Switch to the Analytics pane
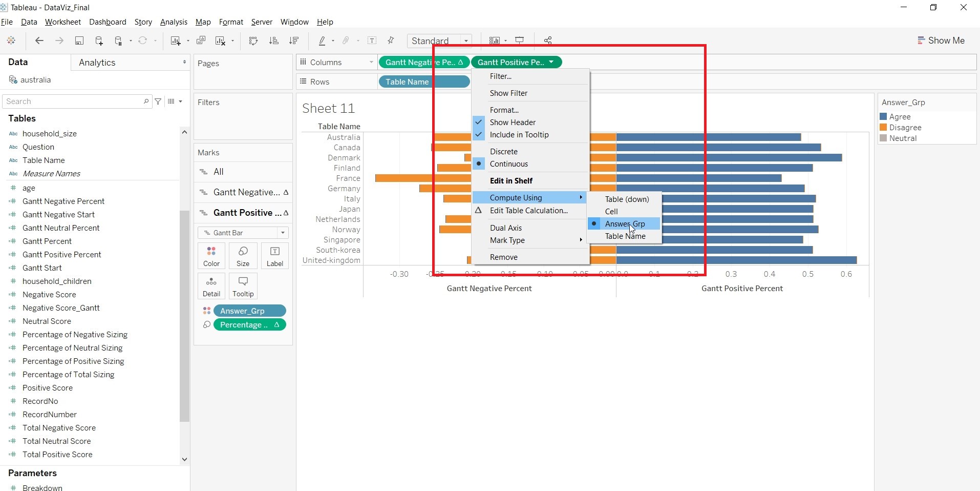This screenshot has width=980, height=491. coord(97,63)
